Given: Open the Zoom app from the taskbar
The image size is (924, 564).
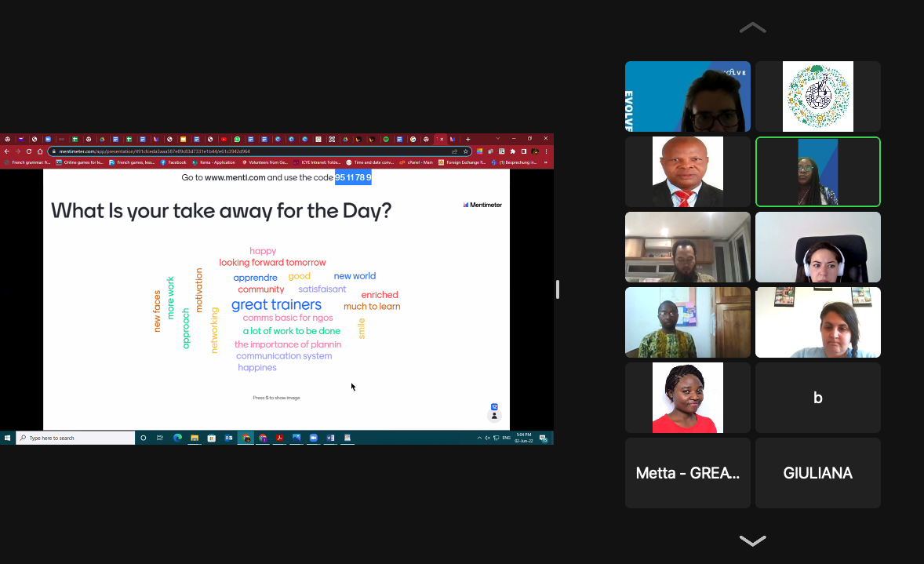Looking at the screenshot, I should (313, 438).
